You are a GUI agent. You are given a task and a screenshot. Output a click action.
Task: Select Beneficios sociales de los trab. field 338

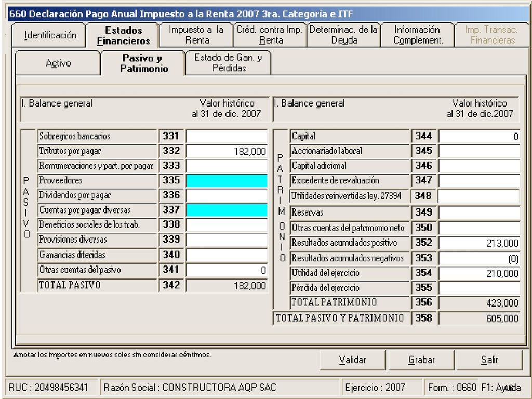[227, 225]
